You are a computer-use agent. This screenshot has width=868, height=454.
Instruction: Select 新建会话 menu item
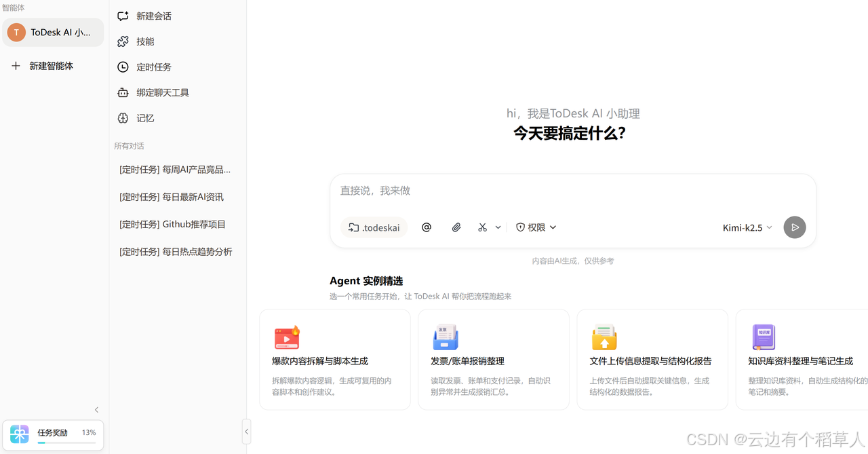178,16
